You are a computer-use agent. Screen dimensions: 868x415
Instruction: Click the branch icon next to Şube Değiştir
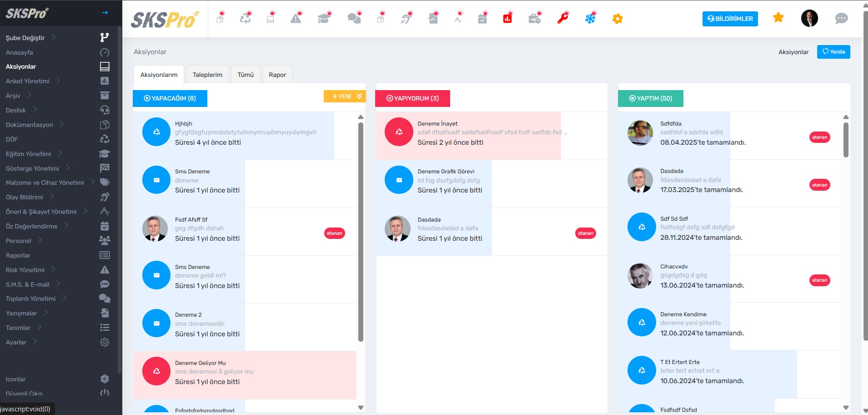pyautogui.click(x=105, y=37)
